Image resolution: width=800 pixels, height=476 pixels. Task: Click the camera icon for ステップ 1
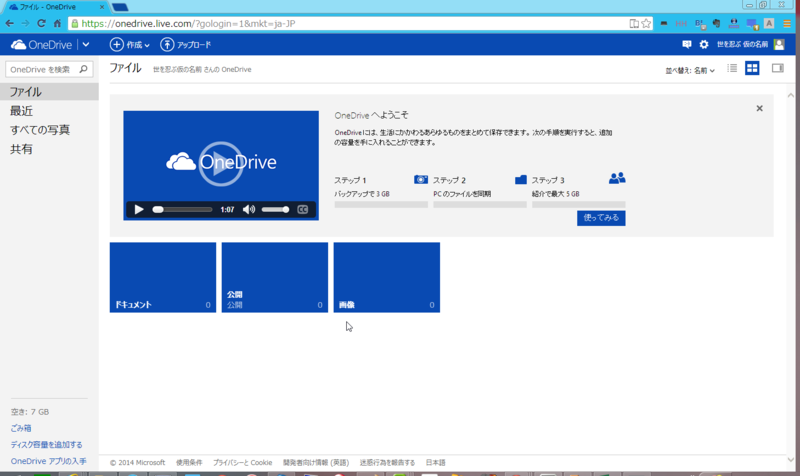click(421, 180)
